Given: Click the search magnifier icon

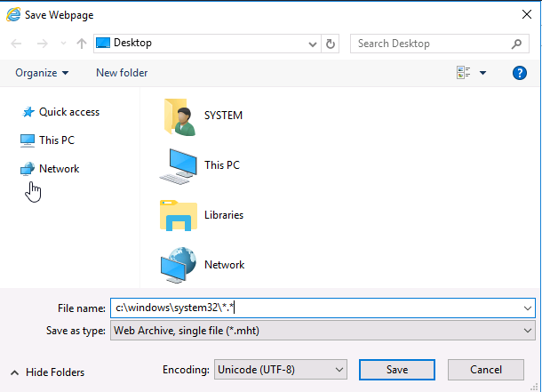Looking at the screenshot, I should pos(516,44).
